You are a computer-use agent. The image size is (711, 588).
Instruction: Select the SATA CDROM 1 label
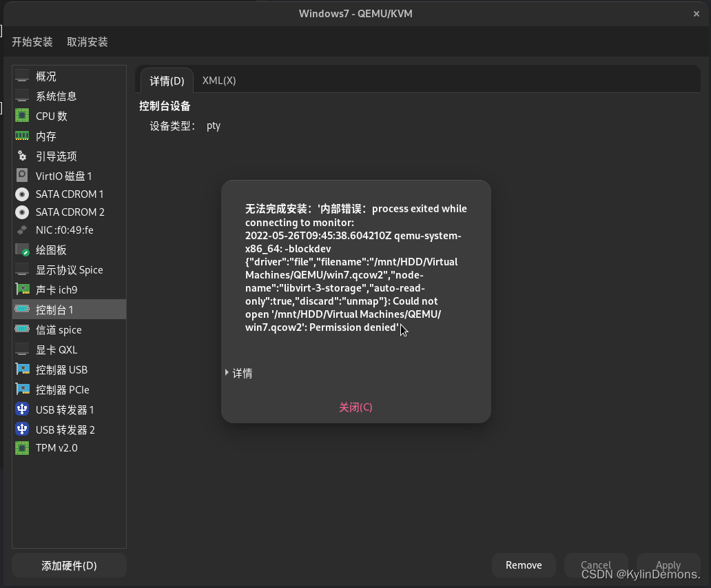pos(70,194)
